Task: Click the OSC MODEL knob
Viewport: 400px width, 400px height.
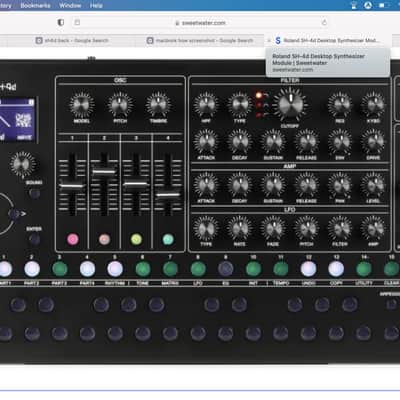Action: point(82,104)
